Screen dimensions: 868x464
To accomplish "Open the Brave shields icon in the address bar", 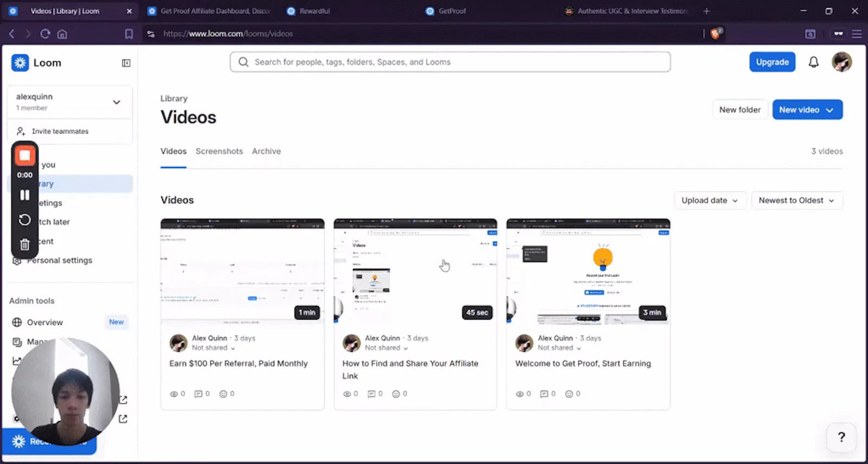I will (x=716, y=34).
